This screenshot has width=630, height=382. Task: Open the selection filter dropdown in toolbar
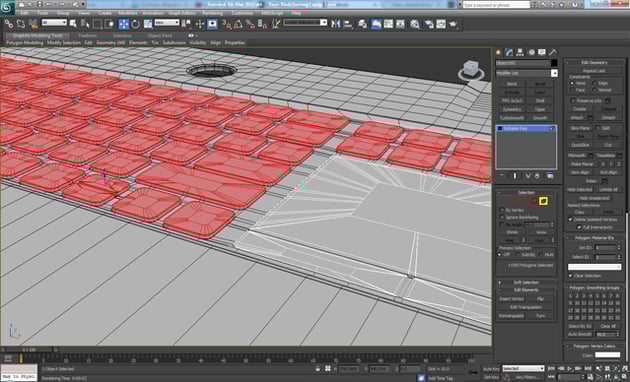[54, 22]
